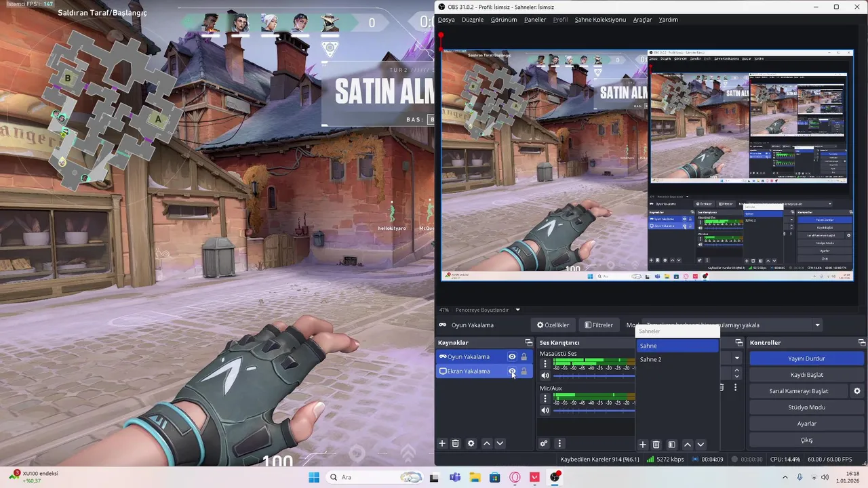Move selected scene up

pyautogui.click(x=687, y=445)
